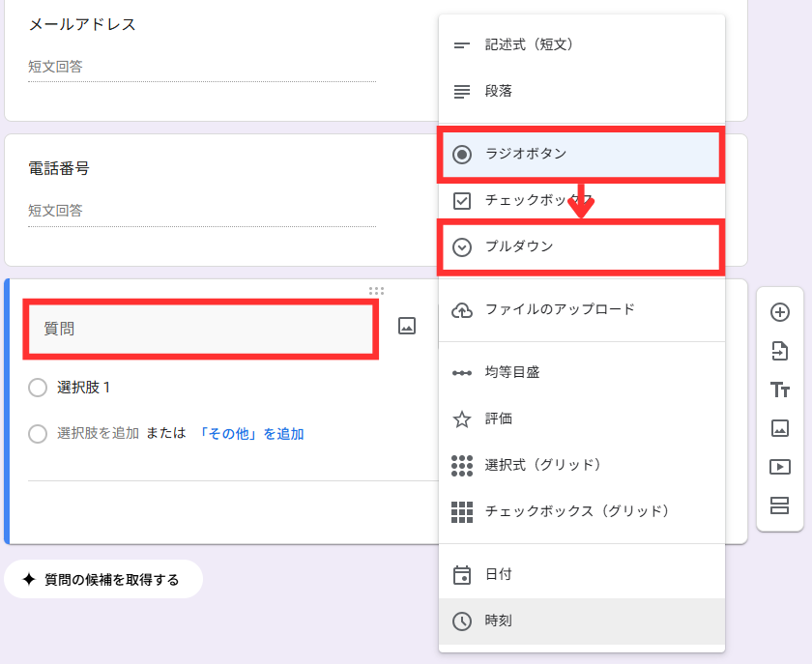This screenshot has width=812, height=664.
Task: Add section from side toolbar
Action: click(x=779, y=505)
